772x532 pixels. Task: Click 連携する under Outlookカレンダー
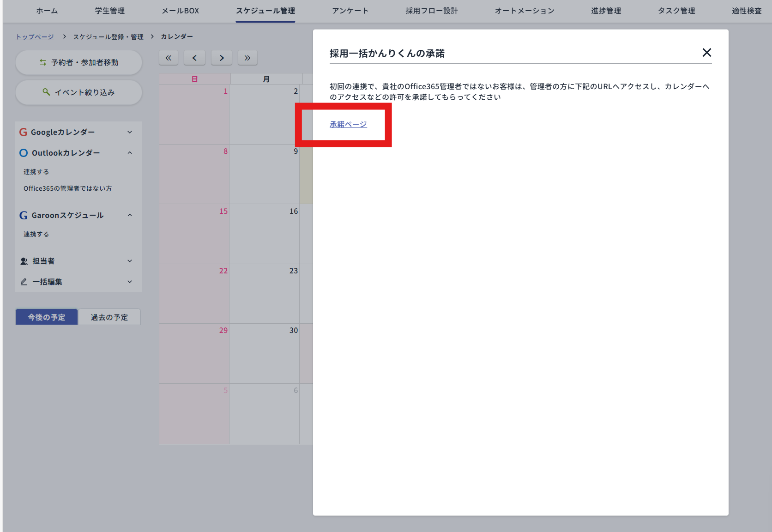(x=36, y=171)
